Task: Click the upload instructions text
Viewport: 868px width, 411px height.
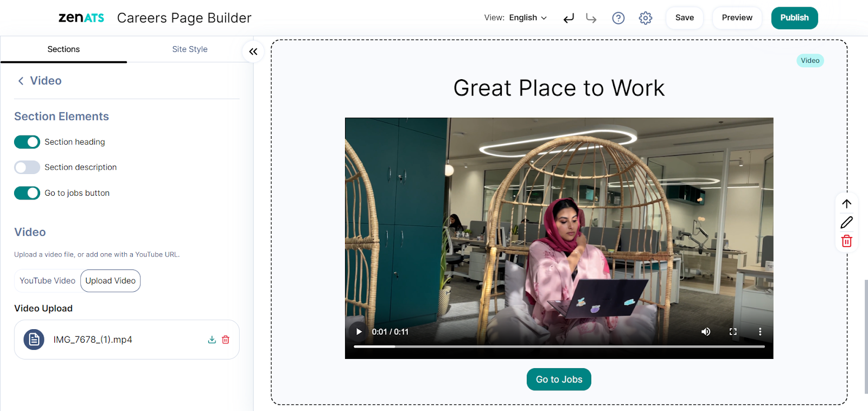Action: (x=97, y=255)
